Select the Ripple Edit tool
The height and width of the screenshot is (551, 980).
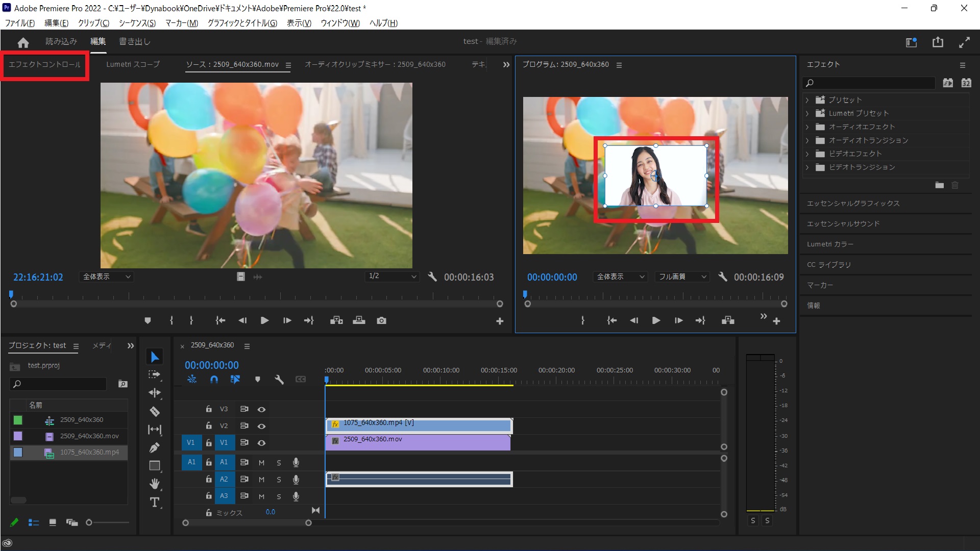tap(155, 393)
